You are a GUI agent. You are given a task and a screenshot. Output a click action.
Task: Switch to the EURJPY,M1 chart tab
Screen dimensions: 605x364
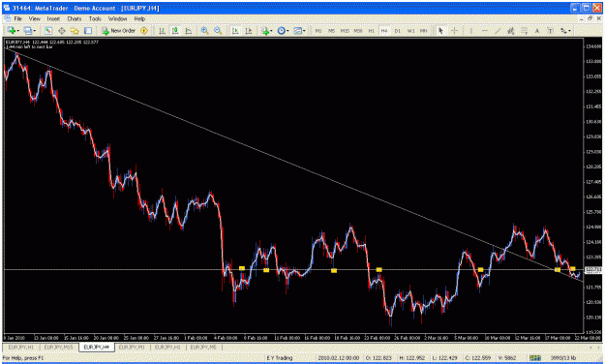pyautogui.click(x=132, y=348)
